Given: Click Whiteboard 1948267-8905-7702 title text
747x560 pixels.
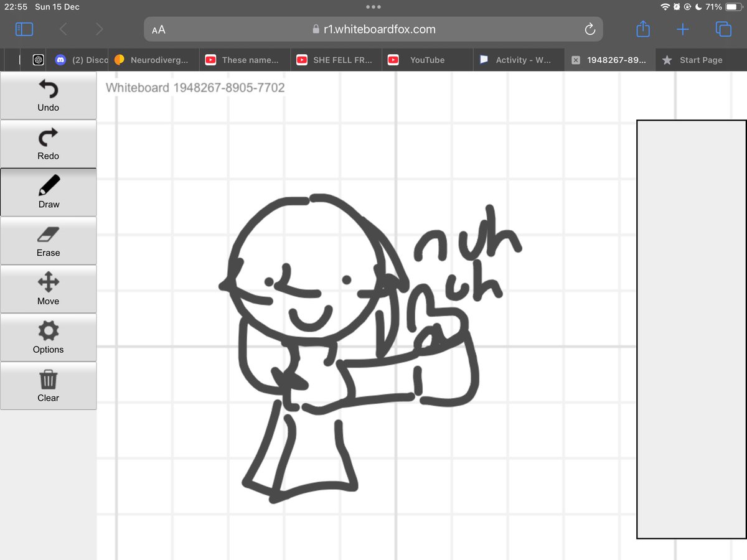Looking at the screenshot, I should click(x=195, y=88).
